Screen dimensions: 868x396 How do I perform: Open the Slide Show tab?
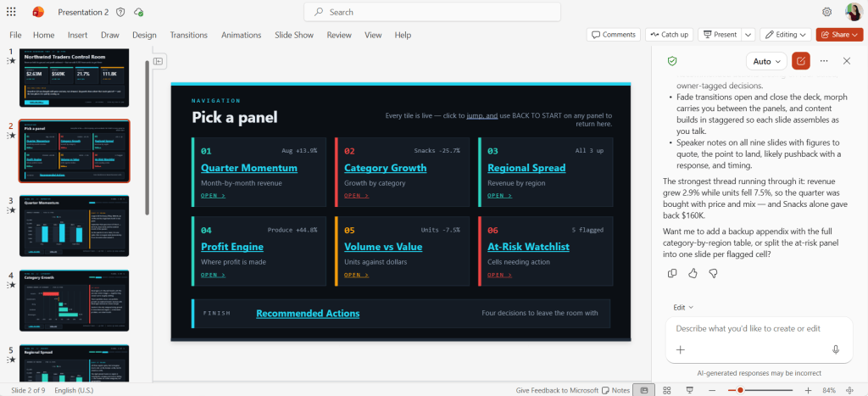coord(294,35)
